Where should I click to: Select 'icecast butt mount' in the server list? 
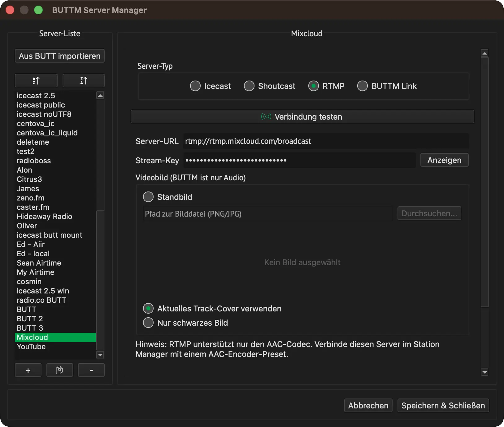point(55,235)
